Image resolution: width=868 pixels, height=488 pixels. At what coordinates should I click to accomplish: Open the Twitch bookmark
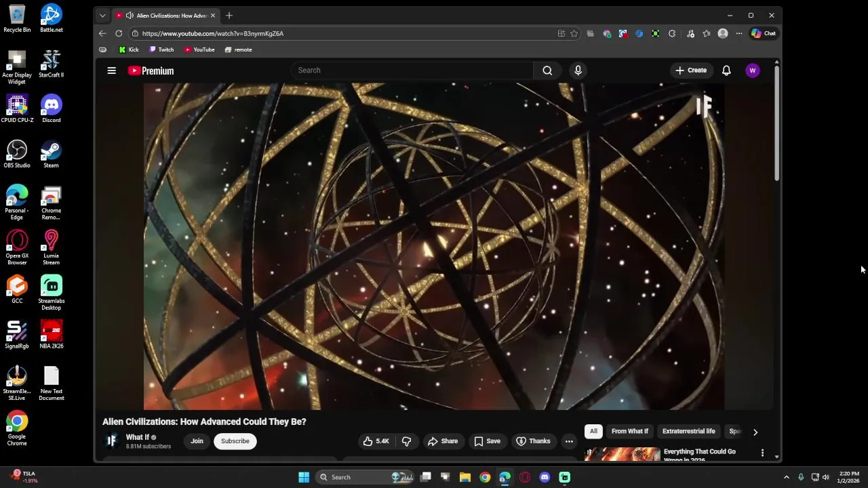pos(161,49)
